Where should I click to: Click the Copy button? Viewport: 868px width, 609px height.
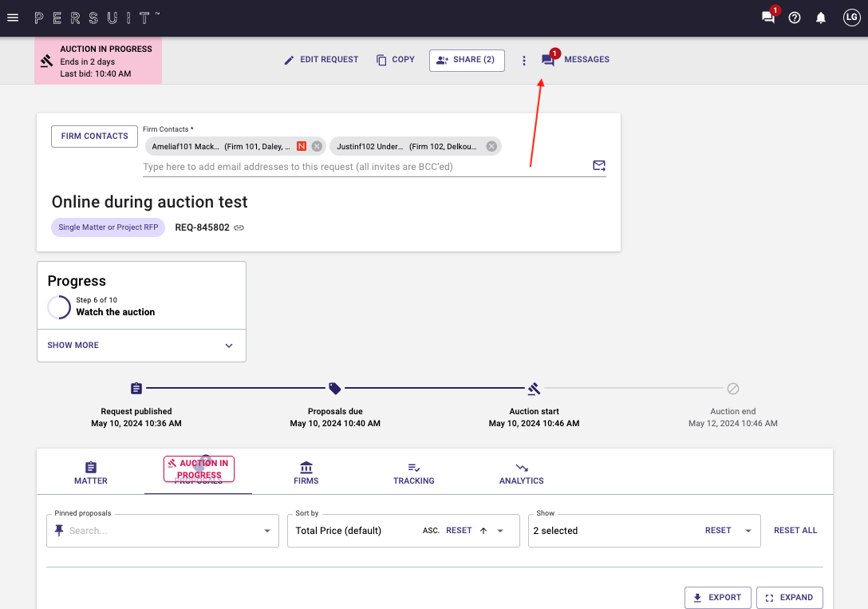pos(395,60)
